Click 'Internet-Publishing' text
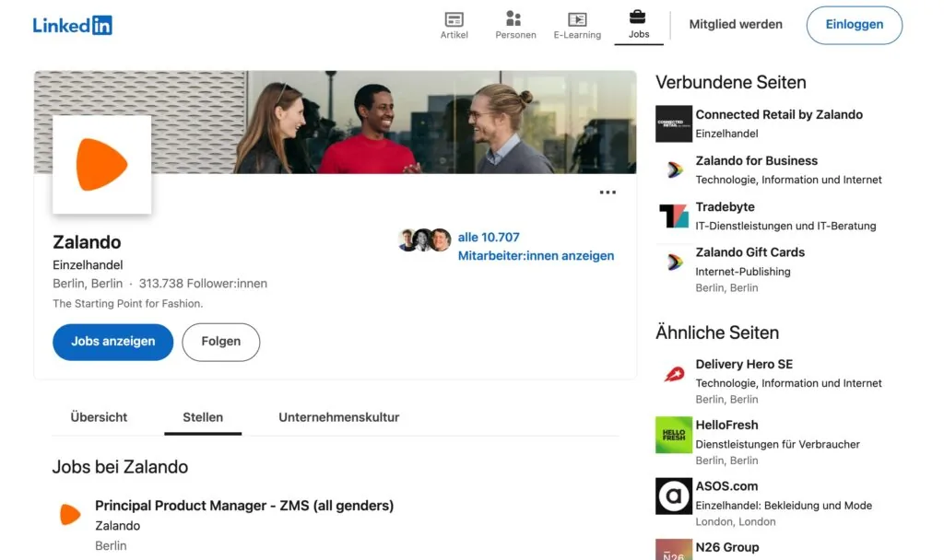The image size is (944, 560). [743, 272]
